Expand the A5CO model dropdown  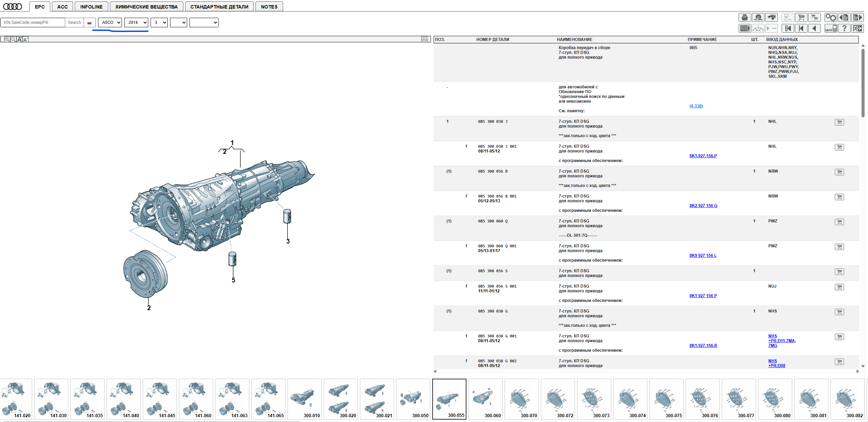click(110, 23)
